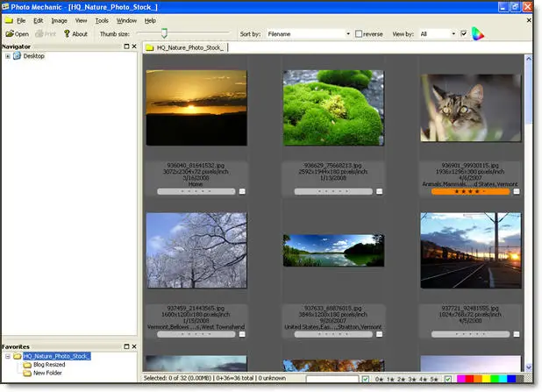The width and height of the screenshot is (542, 392).
Task: Click the Open toolbar button
Action: (17, 34)
